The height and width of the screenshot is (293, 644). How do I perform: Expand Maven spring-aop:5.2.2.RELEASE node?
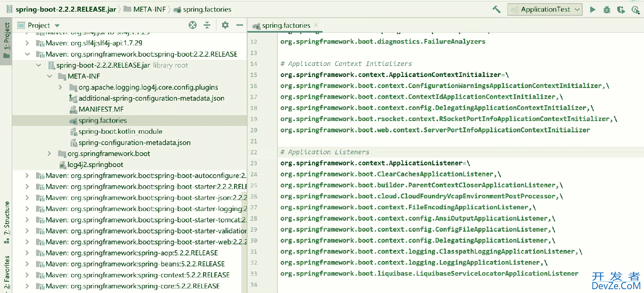tap(27, 253)
